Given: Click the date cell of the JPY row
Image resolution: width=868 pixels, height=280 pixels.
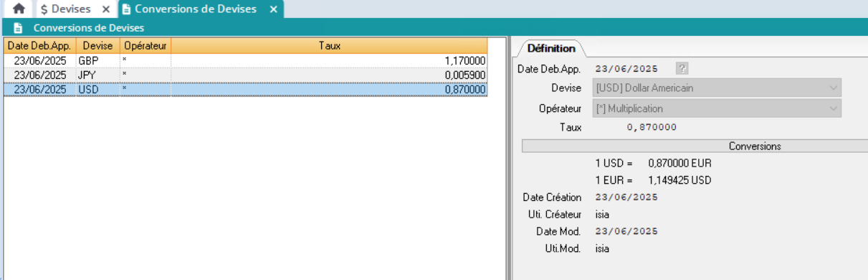Looking at the screenshot, I should click(x=39, y=75).
